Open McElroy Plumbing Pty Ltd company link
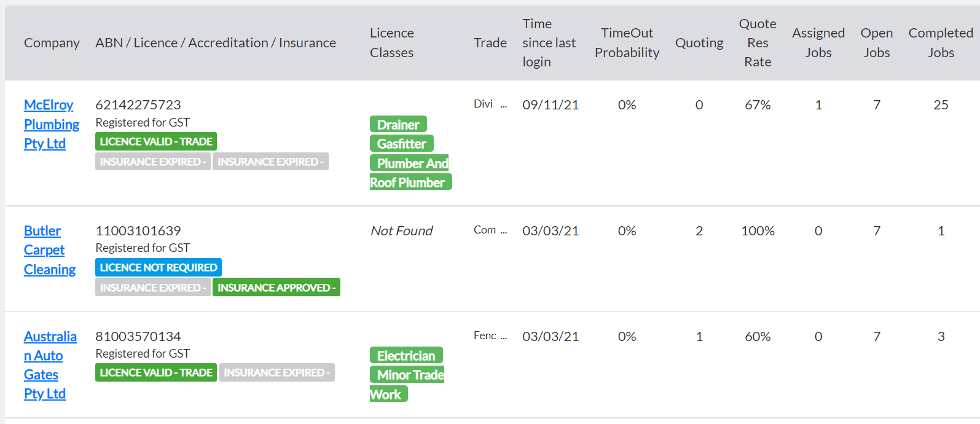 coord(52,124)
